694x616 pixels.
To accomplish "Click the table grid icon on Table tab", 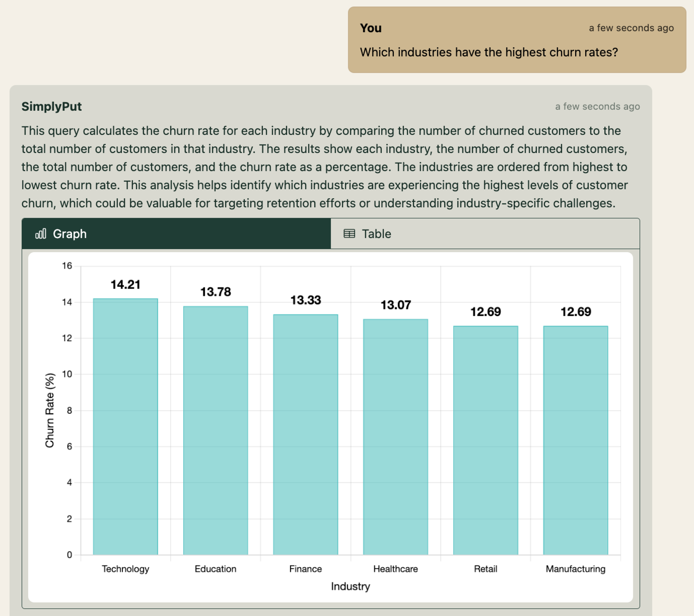I will tap(349, 234).
